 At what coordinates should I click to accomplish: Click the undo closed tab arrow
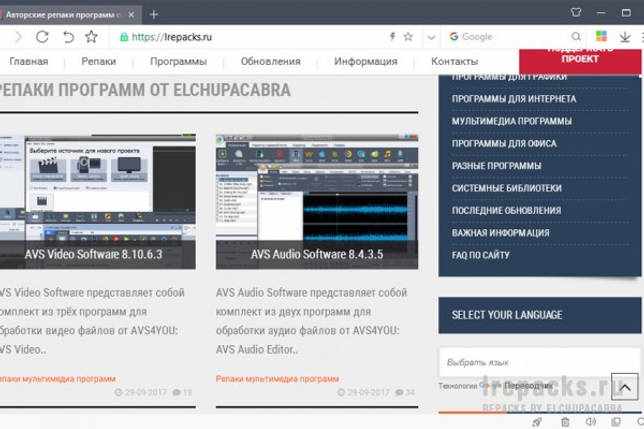coord(68,37)
